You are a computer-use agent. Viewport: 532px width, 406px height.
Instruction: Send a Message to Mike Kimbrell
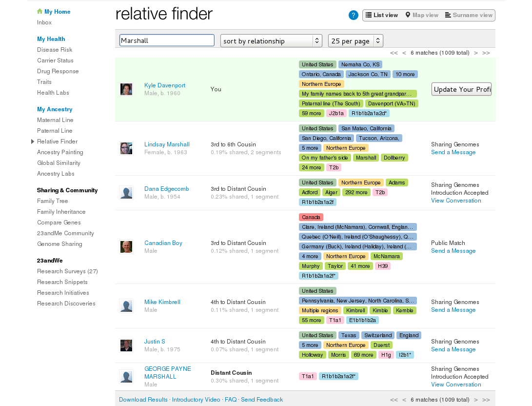coord(453,310)
